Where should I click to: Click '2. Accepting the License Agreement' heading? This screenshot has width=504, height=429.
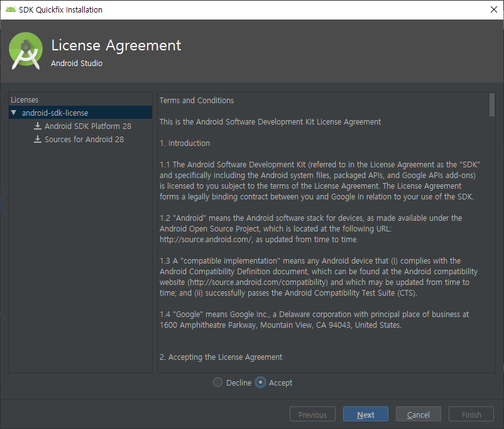click(221, 357)
